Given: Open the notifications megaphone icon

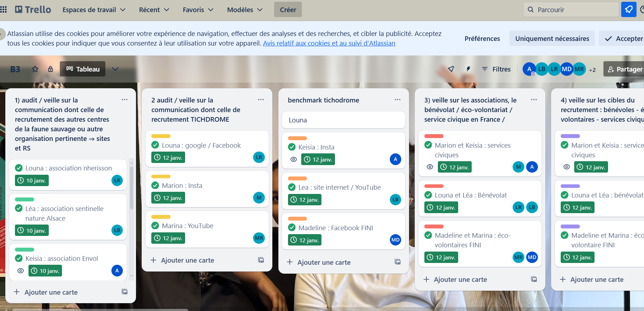Looking at the screenshot, I should pyautogui.click(x=629, y=10).
